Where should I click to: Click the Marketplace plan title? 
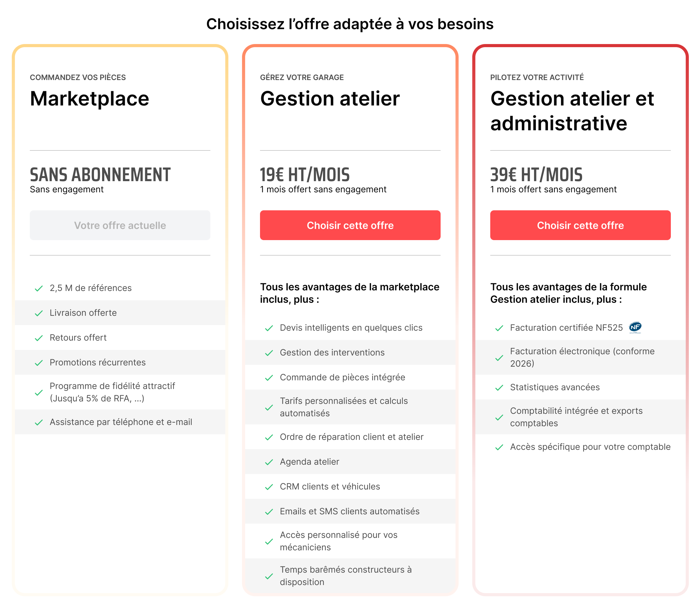click(89, 99)
